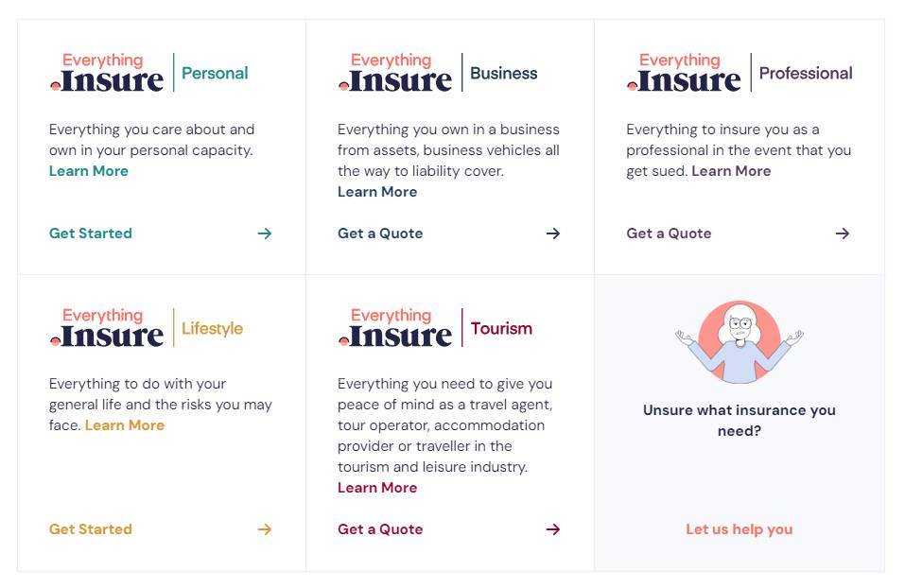This screenshot has height=588, width=905.
Task: Click the Everything Insure Personal logo
Action: coord(148,73)
